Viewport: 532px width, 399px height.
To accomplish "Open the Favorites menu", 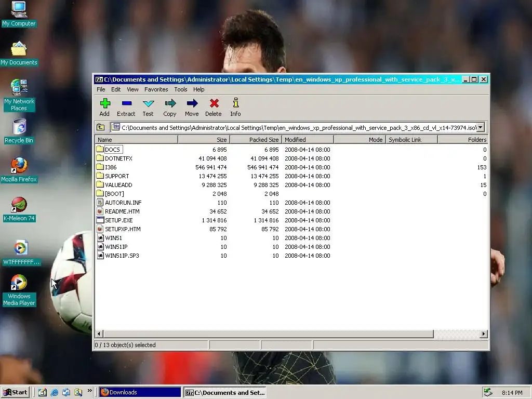I will click(156, 89).
